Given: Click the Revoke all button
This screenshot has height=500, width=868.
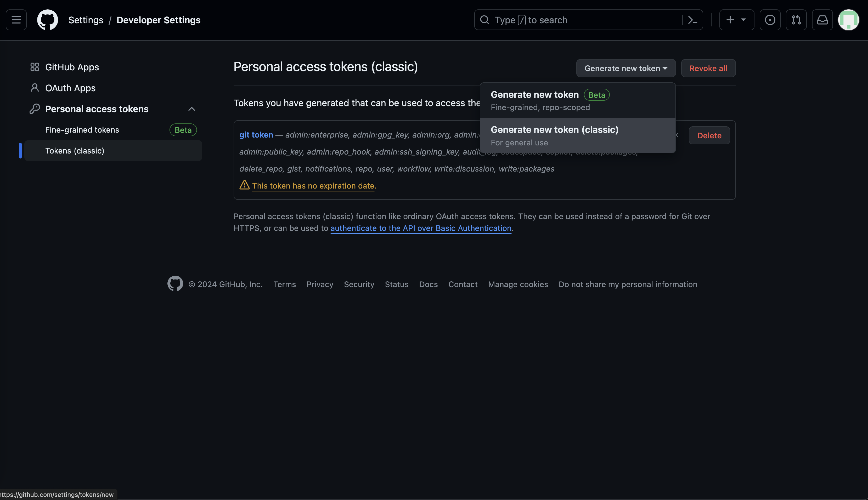Looking at the screenshot, I should point(708,68).
